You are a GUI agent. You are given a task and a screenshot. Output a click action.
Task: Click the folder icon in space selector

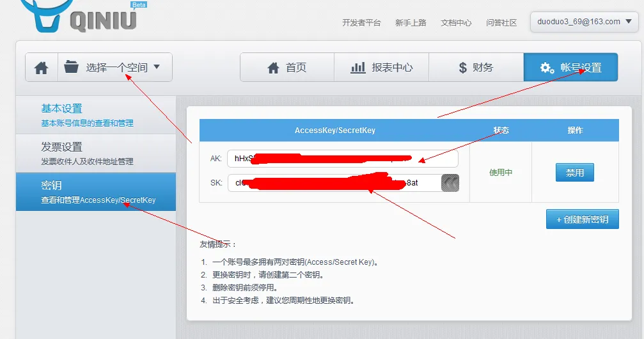pos(71,67)
